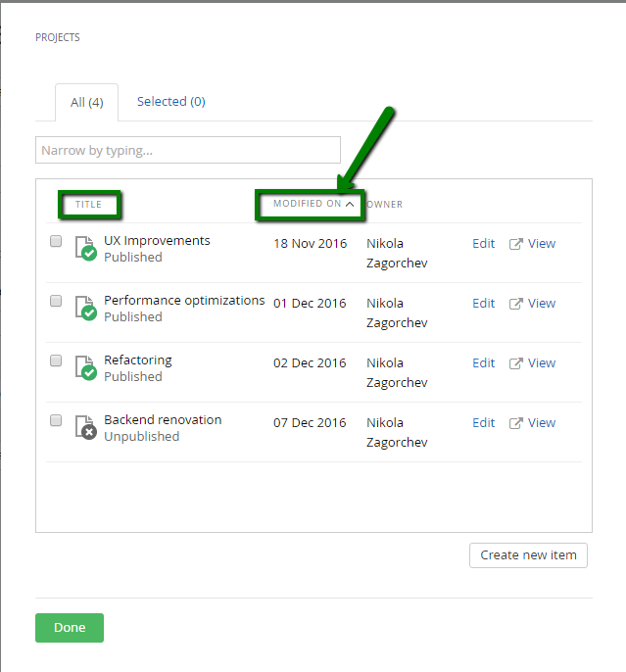Edit the Refactoring project
Screen dimensions: 626x672
coord(483,363)
